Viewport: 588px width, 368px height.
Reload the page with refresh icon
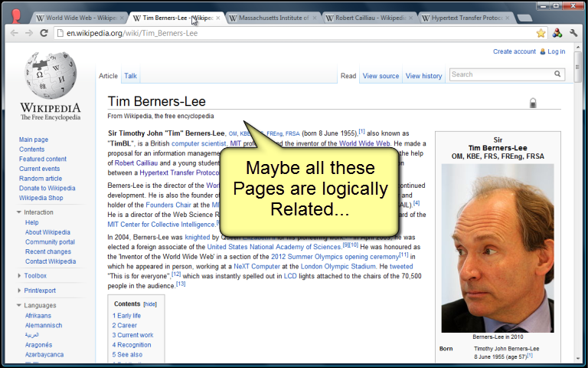tap(44, 33)
